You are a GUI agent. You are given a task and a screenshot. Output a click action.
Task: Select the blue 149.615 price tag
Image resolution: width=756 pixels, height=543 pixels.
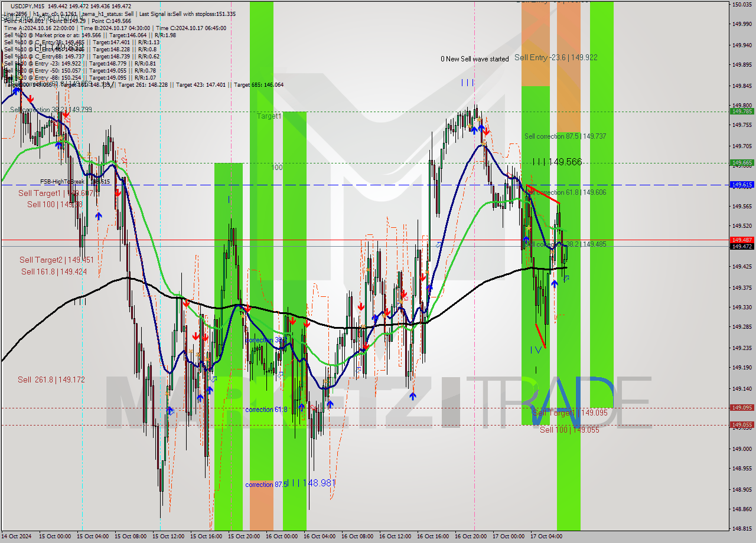[742, 185]
